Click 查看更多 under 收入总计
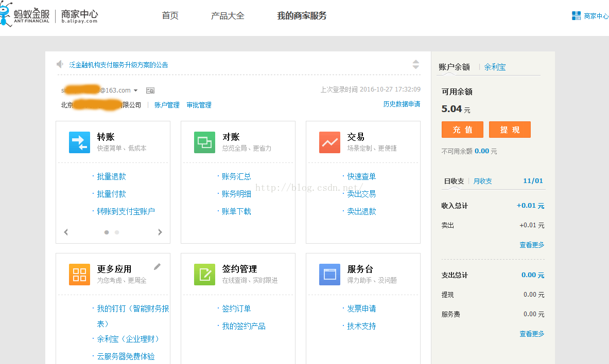 532,245
